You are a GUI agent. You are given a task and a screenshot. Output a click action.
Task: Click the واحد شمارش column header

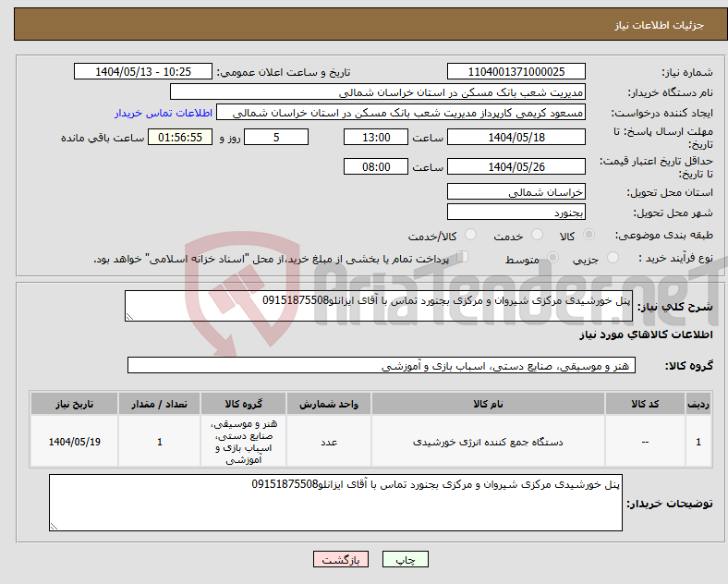[x=329, y=404]
